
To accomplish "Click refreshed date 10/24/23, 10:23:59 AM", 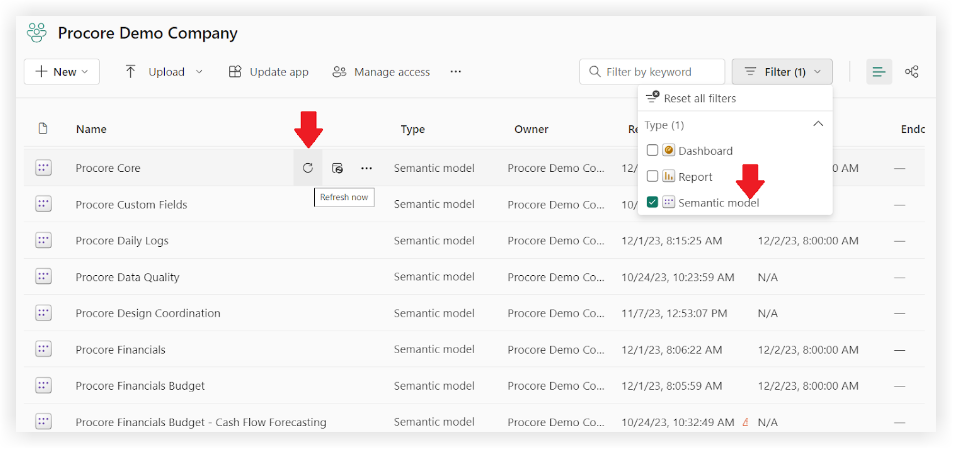I will pos(678,277).
